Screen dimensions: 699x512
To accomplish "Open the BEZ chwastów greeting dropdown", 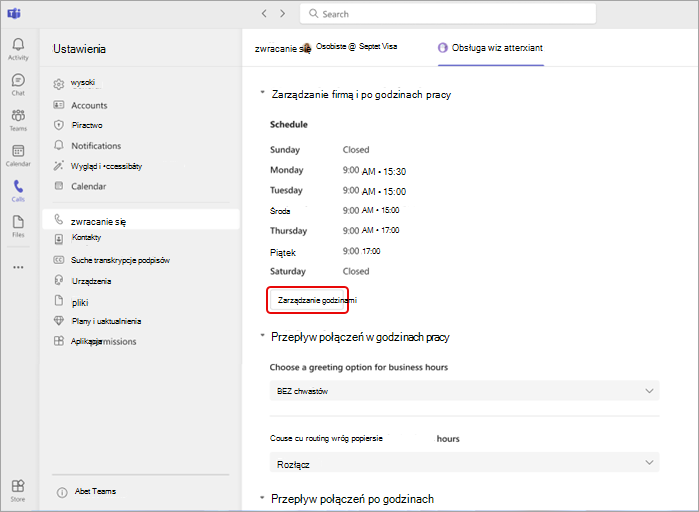I will [465, 391].
